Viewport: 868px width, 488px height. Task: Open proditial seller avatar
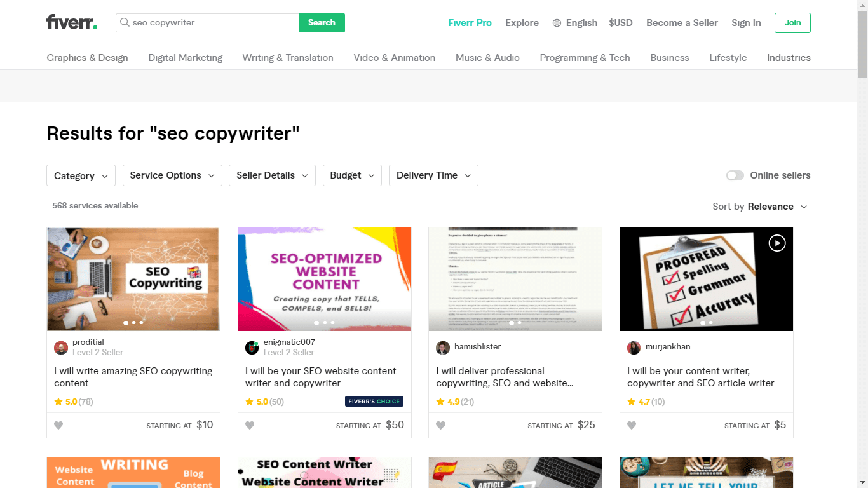(x=61, y=348)
